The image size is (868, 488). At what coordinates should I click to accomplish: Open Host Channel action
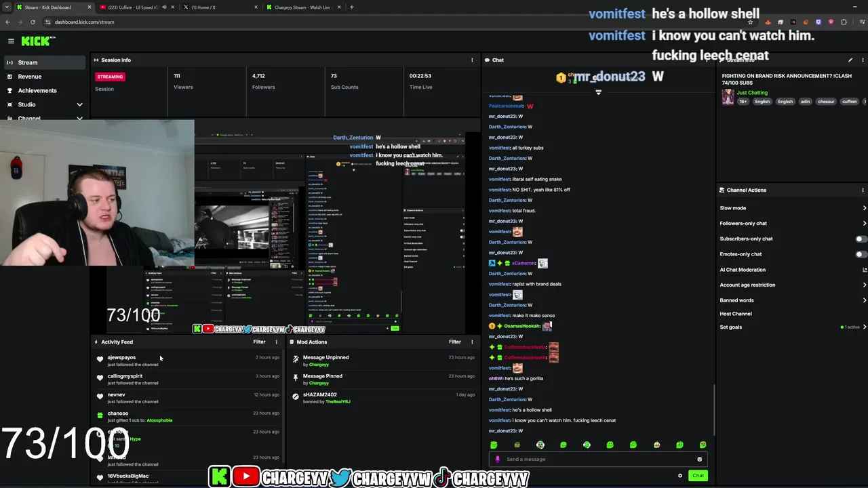pos(736,314)
